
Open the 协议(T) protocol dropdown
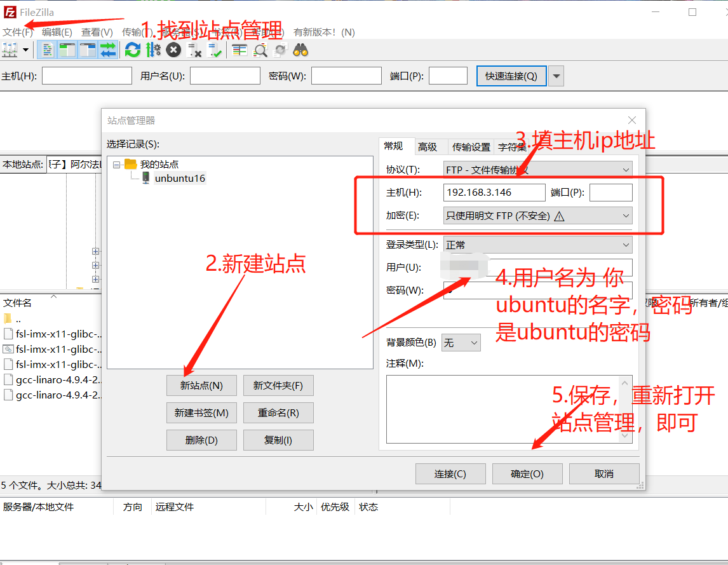537,170
